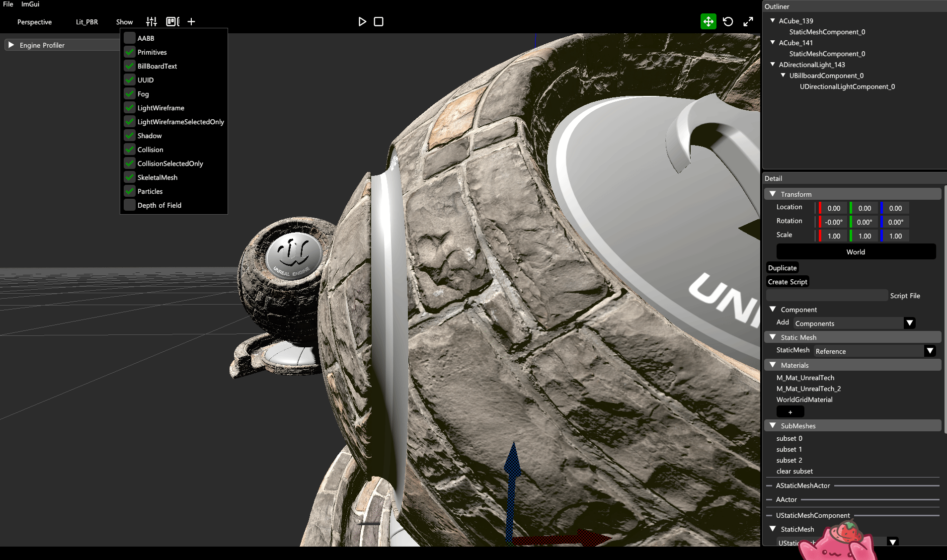The image size is (947, 560).
Task: Enable Depth of Field checkbox
Action: point(130,205)
